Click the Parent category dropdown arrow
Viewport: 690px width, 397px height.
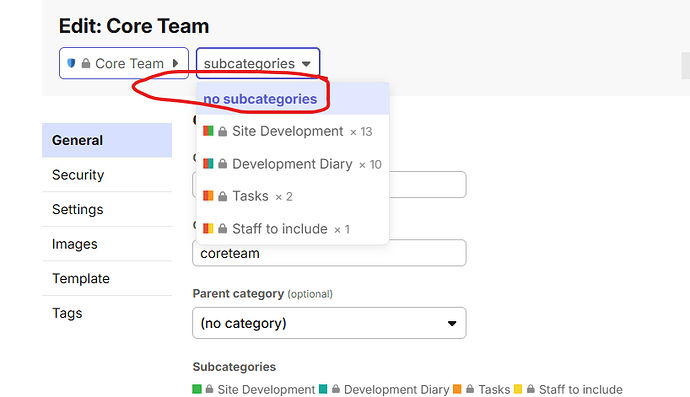point(451,323)
